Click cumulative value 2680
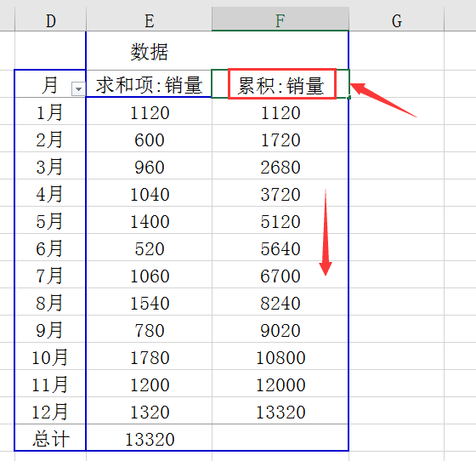Viewport: 476px width, 461px height. [280, 166]
